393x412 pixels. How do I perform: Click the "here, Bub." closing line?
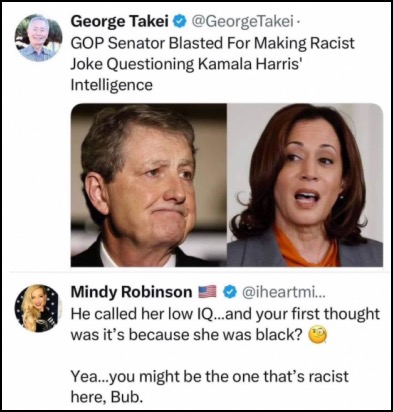[107, 397]
